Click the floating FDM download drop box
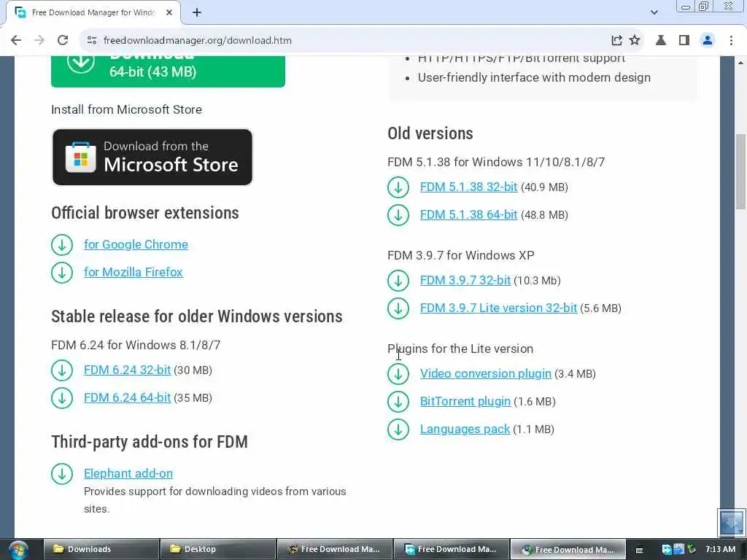The height and width of the screenshot is (560, 747). point(731,522)
